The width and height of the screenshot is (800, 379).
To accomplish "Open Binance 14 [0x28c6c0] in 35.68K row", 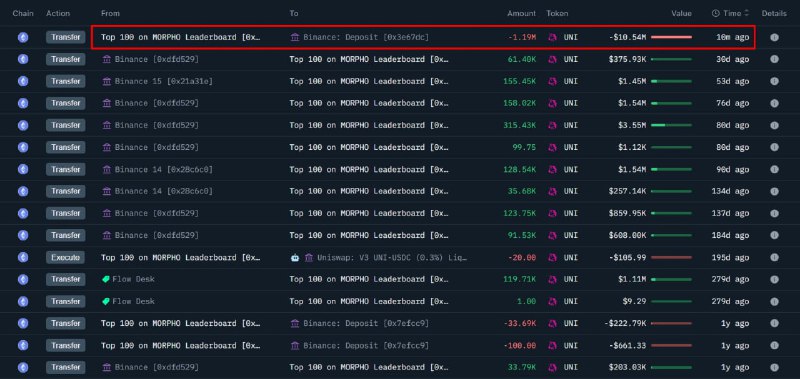I will tap(164, 191).
